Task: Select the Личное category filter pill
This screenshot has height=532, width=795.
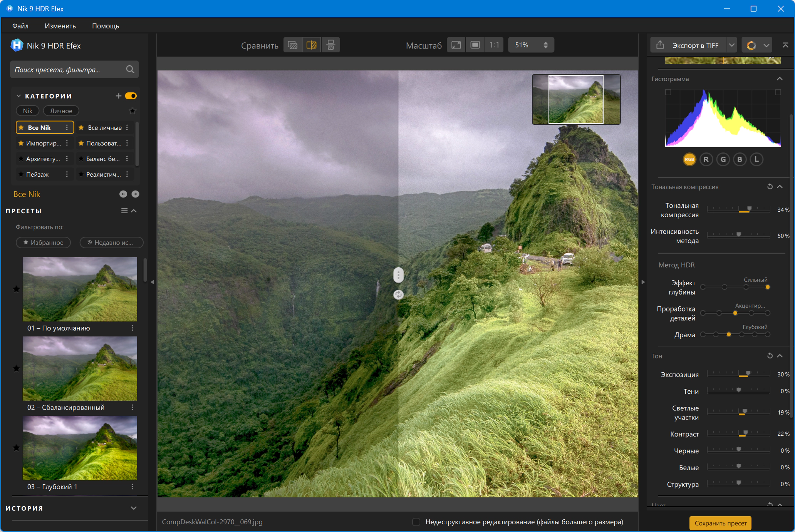Action: (x=61, y=111)
